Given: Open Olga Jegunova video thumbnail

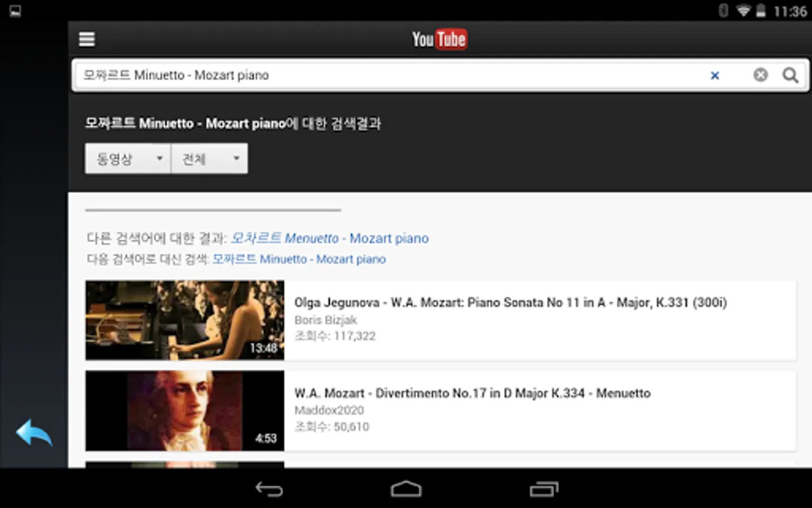Looking at the screenshot, I should tap(185, 320).
